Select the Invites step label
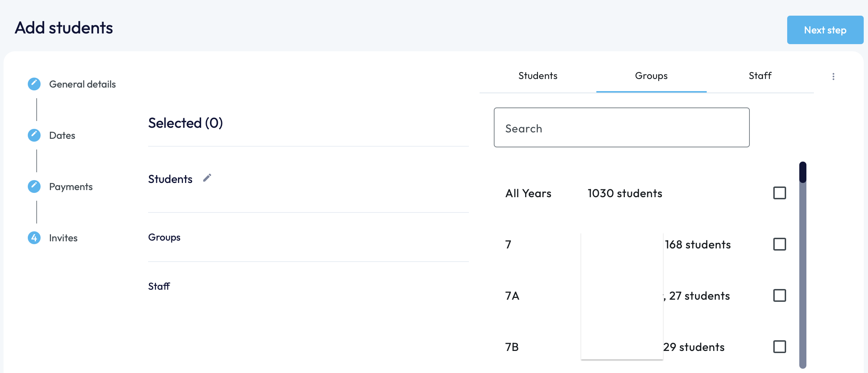 pyautogui.click(x=63, y=238)
